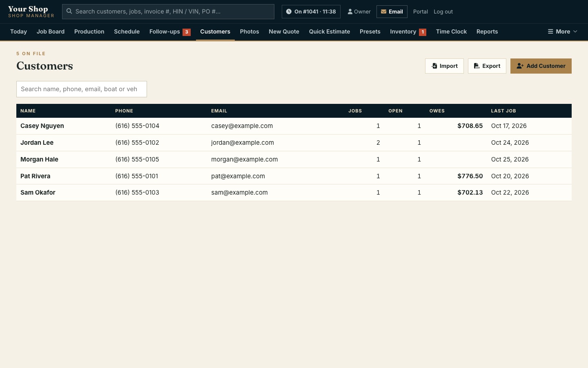Click the Follow-ups badge showing 3
Image resolution: width=588 pixels, height=368 pixels.
pyautogui.click(x=187, y=32)
